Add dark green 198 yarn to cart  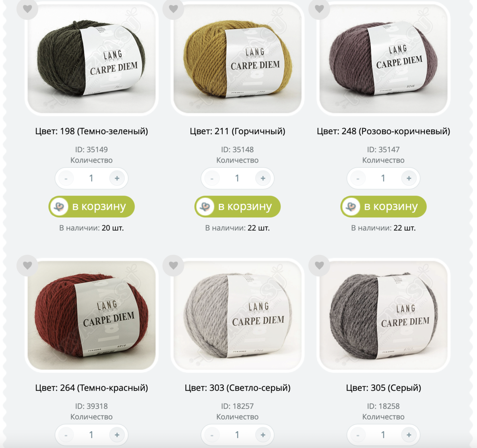pyautogui.click(x=91, y=207)
